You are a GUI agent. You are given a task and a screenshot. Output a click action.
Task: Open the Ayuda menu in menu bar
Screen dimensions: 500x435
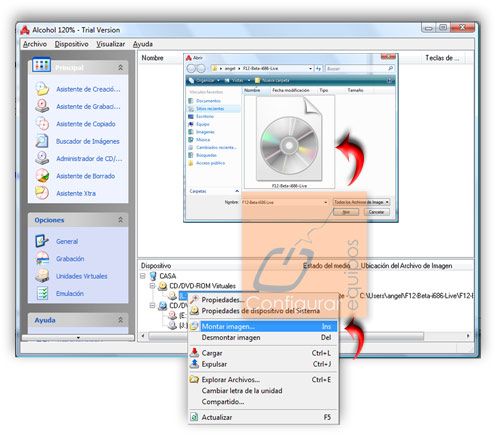[143, 44]
